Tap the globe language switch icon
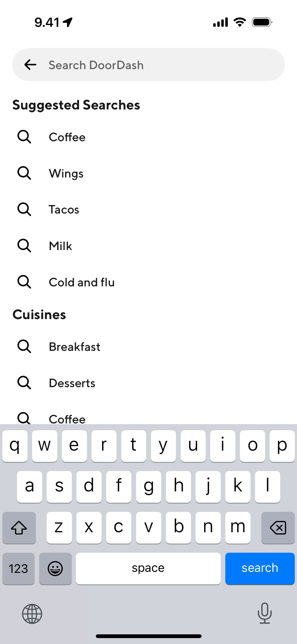 32,614
